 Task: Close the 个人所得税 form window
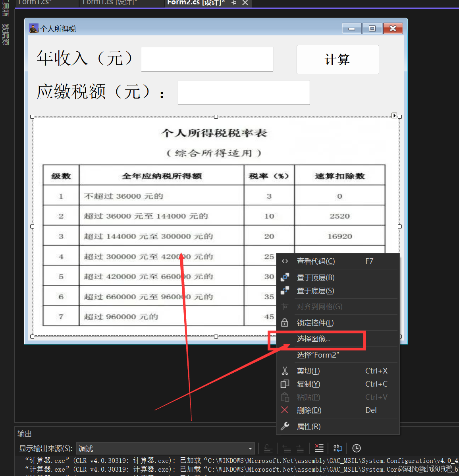[x=393, y=29]
